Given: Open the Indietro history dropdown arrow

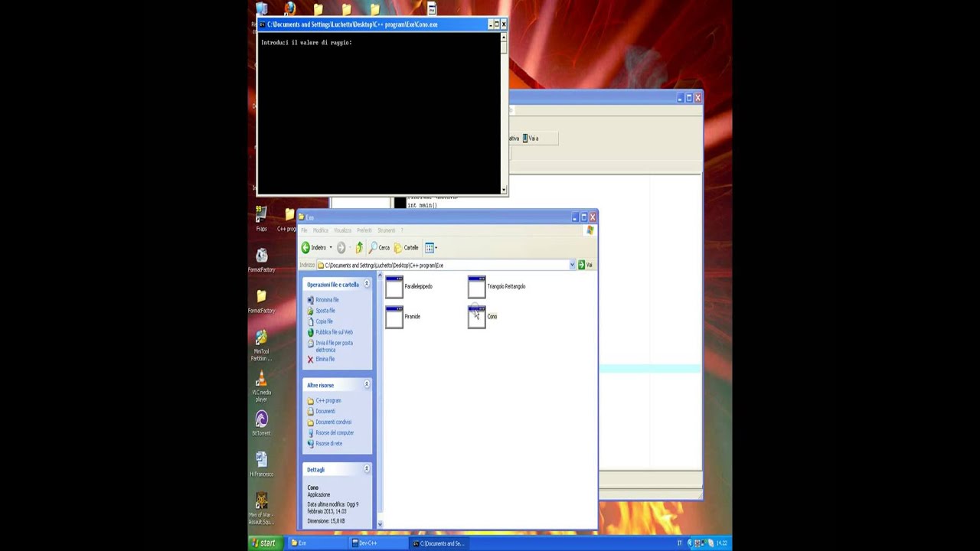Looking at the screenshot, I should 331,247.
